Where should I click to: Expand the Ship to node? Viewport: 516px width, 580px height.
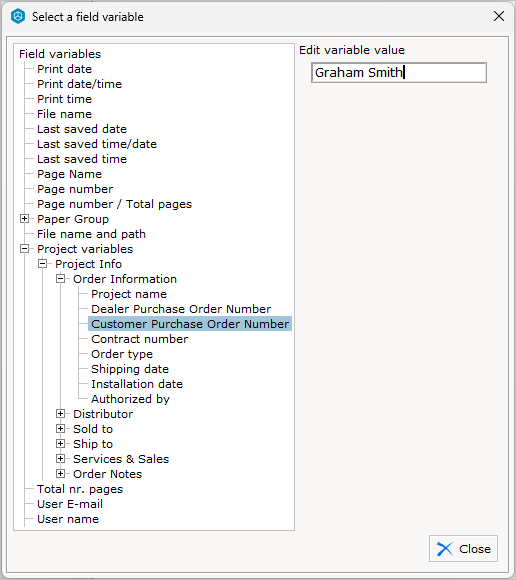pyautogui.click(x=60, y=444)
